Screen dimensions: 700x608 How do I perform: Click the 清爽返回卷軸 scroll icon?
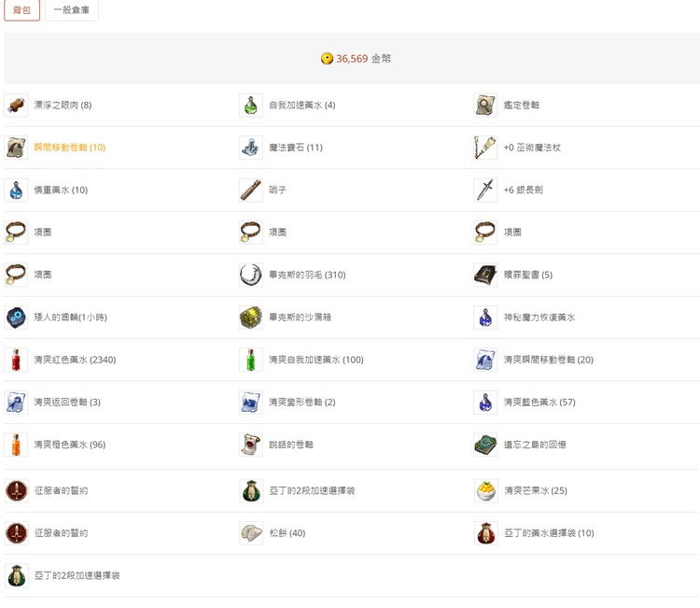(x=16, y=403)
